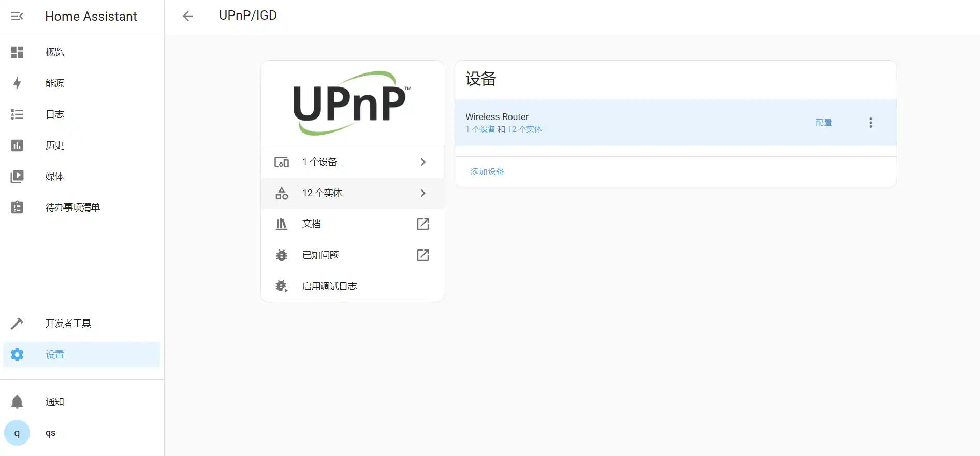Collapse the sidebar with the hamburger icon
This screenshot has height=456, width=980.
pyautogui.click(x=17, y=16)
